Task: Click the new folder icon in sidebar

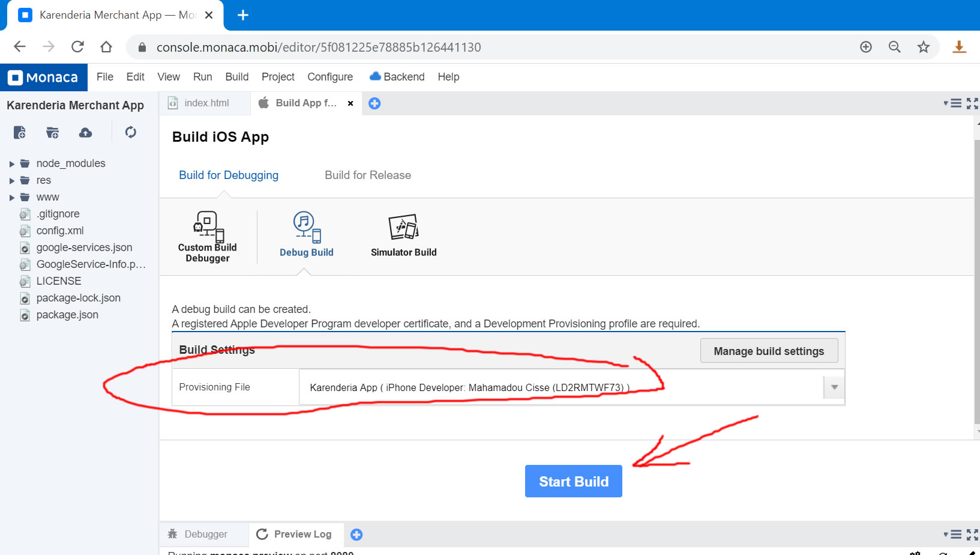Action: click(x=52, y=132)
